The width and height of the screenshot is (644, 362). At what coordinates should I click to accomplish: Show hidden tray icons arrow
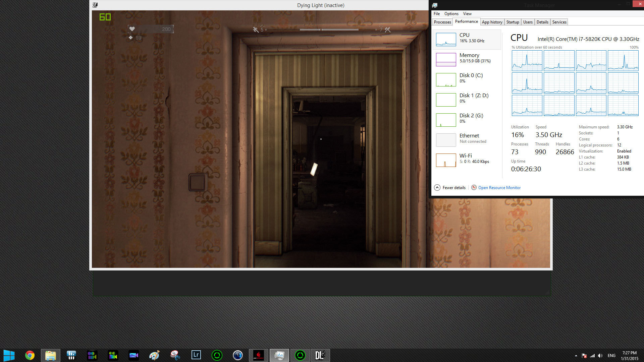576,356
